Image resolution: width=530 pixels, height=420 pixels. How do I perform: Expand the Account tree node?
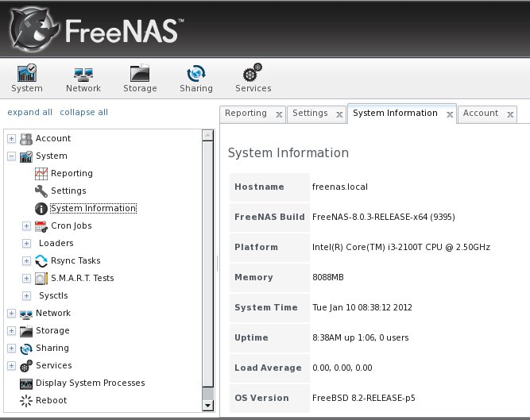click(x=11, y=139)
